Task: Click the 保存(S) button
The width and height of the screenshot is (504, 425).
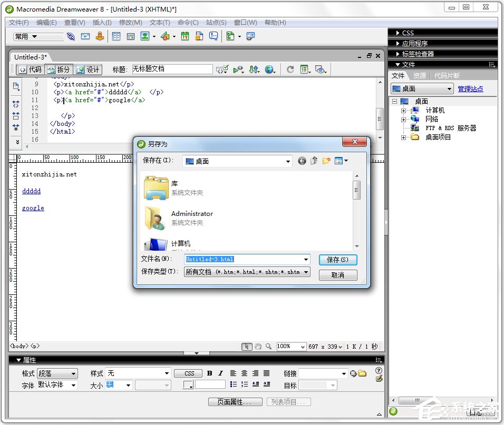Action: pyautogui.click(x=338, y=260)
